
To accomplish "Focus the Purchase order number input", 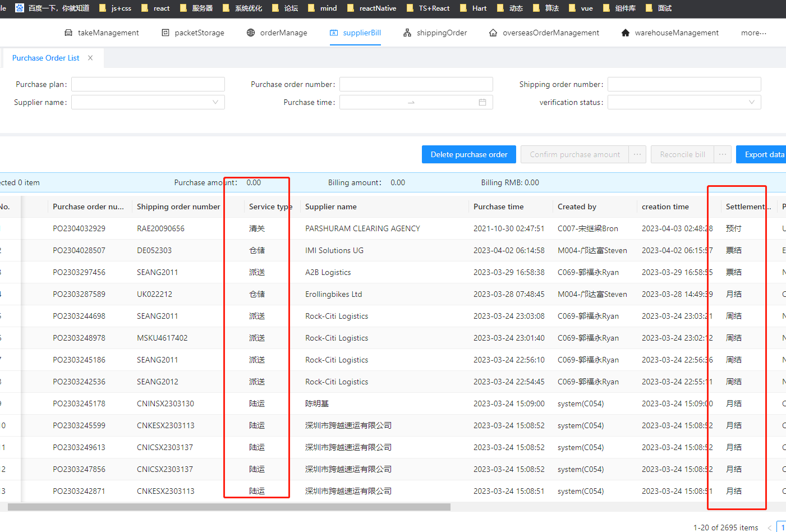I will pos(416,84).
